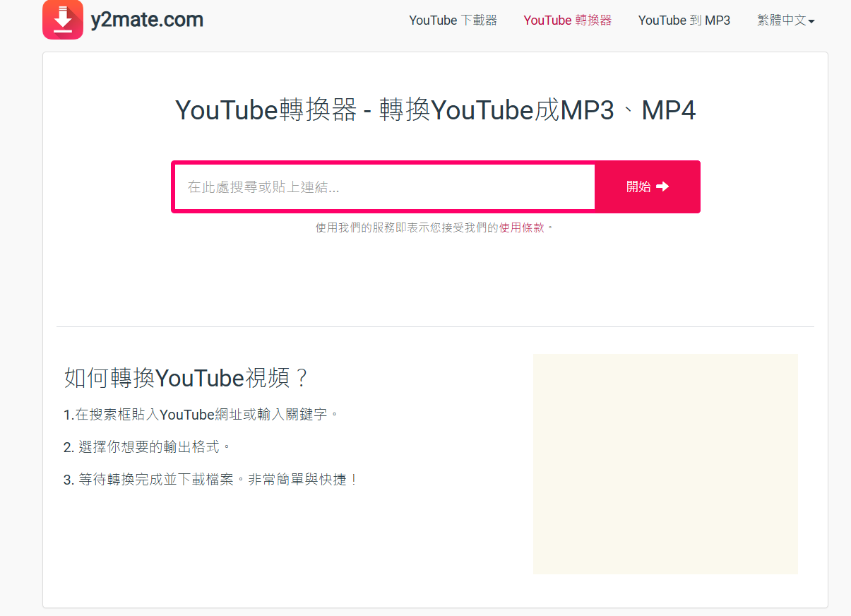Click the caret arrow beside 繁體中文

point(811,21)
